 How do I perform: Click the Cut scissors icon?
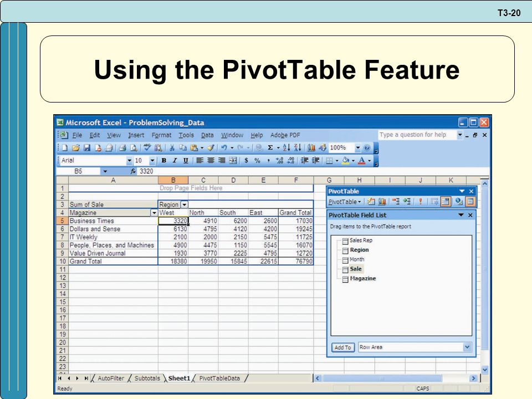172,148
